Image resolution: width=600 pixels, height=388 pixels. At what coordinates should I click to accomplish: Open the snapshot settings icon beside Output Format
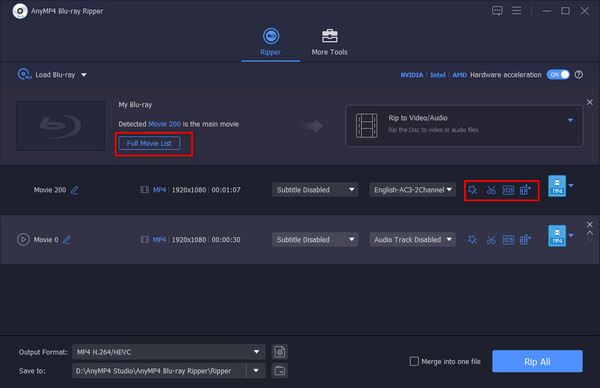pyautogui.click(x=280, y=352)
